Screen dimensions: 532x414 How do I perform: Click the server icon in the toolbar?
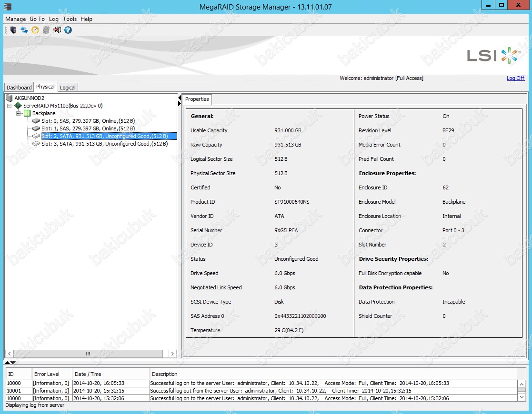(13, 30)
